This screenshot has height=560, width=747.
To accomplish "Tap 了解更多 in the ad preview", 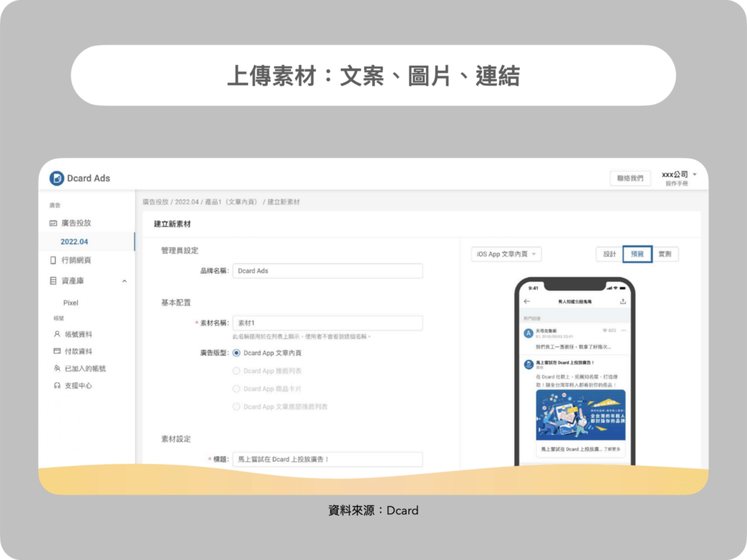I will pyautogui.click(x=612, y=449).
